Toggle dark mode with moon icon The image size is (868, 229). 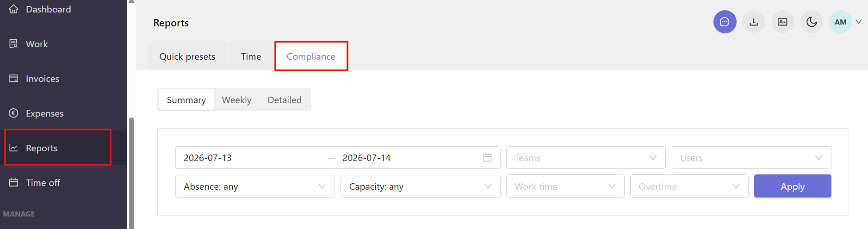(812, 22)
